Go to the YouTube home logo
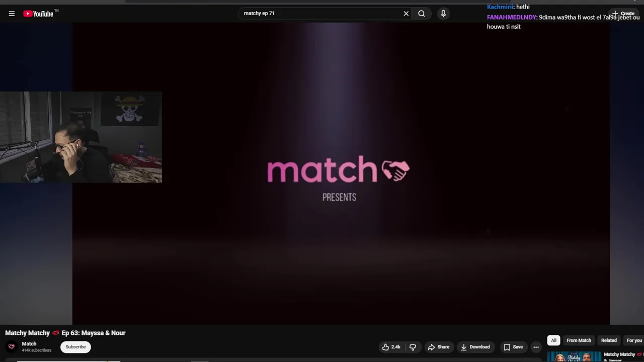 [x=38, y=14]
